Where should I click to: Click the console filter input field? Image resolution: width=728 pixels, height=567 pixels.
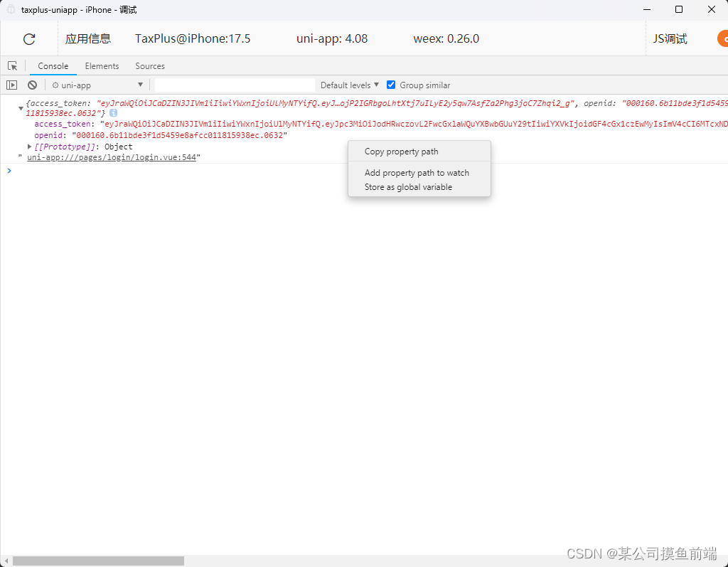(235, 84)
